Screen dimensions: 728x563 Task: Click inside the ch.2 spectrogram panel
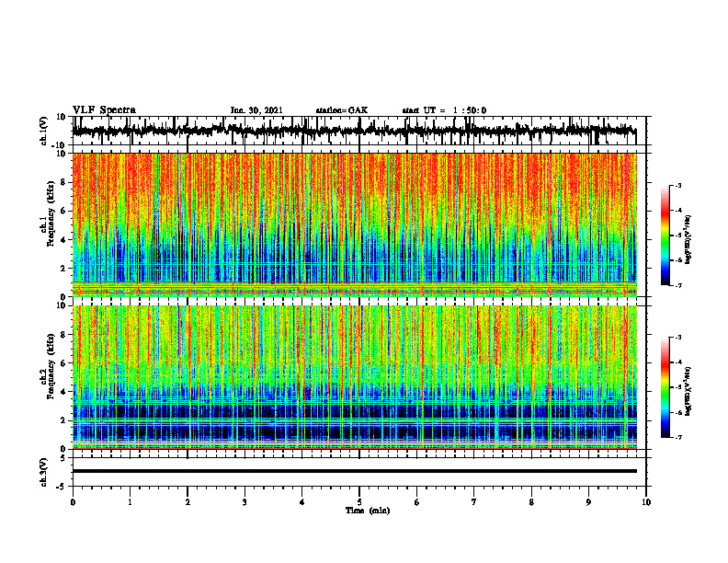pos(355,377)
